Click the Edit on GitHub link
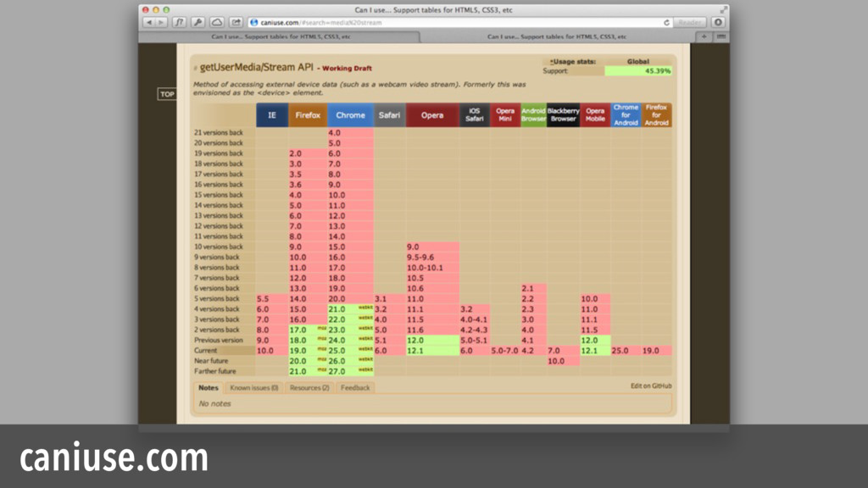Image resolution: width=868 pixels, height=488 pixels. (651, 386)
